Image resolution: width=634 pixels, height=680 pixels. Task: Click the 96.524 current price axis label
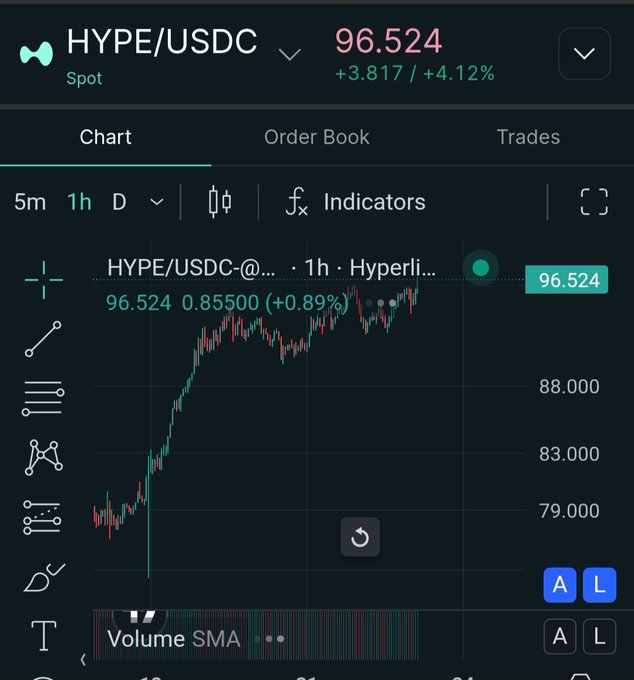point(566,280)
